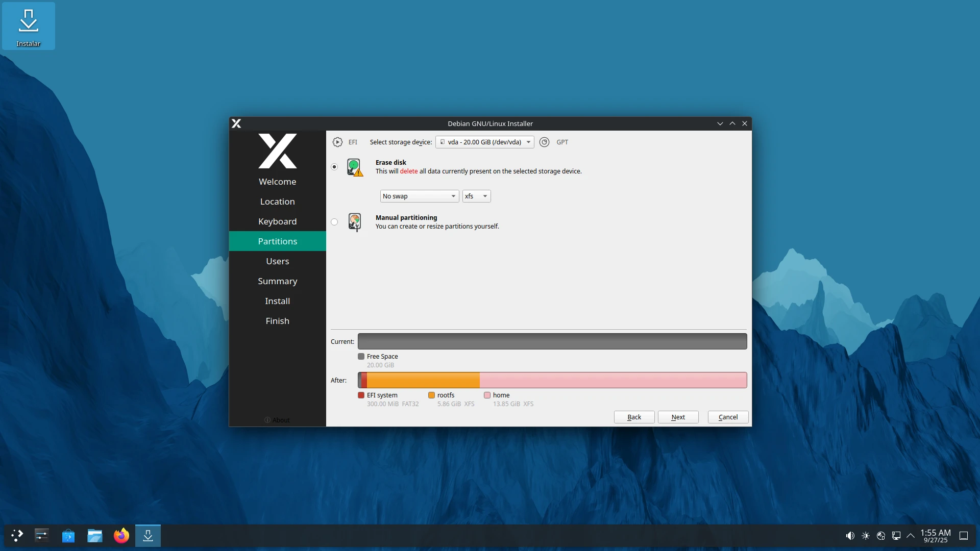This screenshot has width=980, height=551.
Task: Click the EFI boot icon
Action: point(337,142)
